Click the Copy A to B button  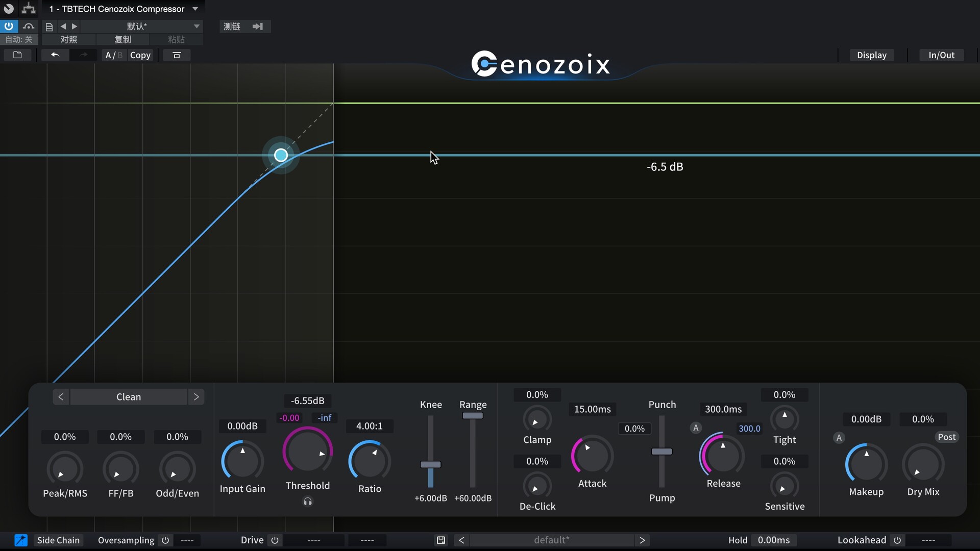coord(140,55)
